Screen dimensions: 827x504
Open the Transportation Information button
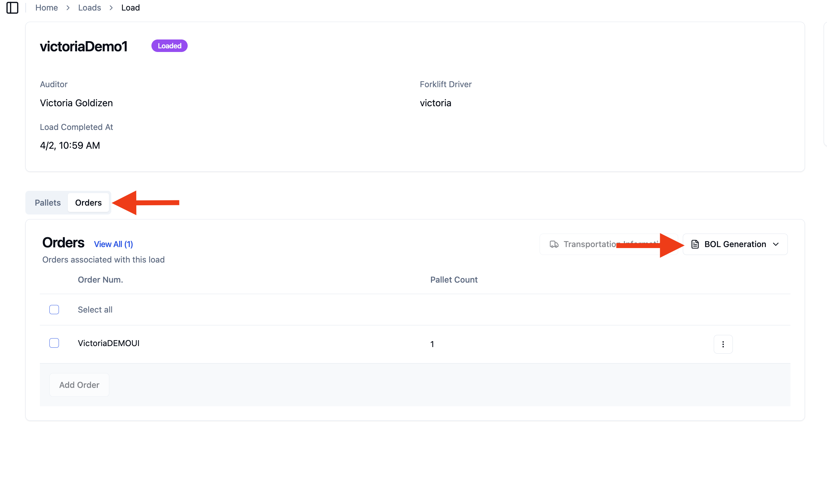tap(608, 244)
